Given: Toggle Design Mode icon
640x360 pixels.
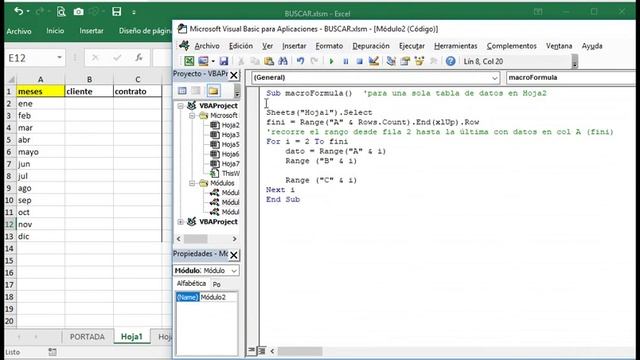Looking at the screenshot, I should point(373,61).
